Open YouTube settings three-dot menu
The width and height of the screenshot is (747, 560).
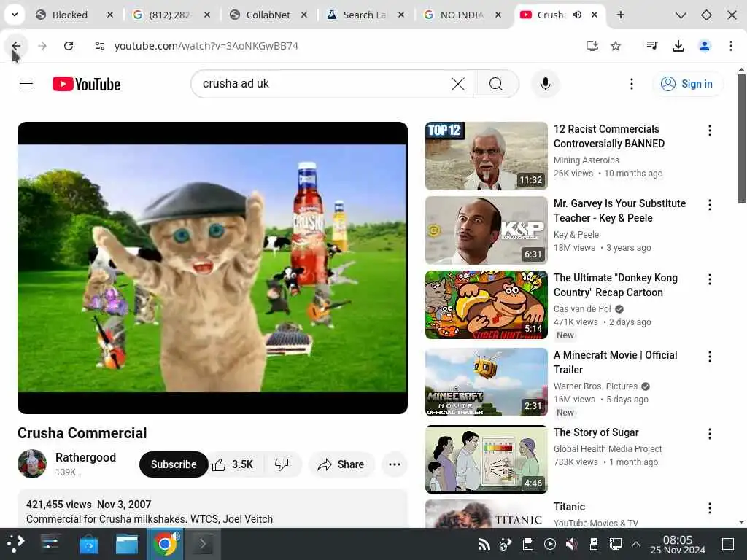[631, 84]
